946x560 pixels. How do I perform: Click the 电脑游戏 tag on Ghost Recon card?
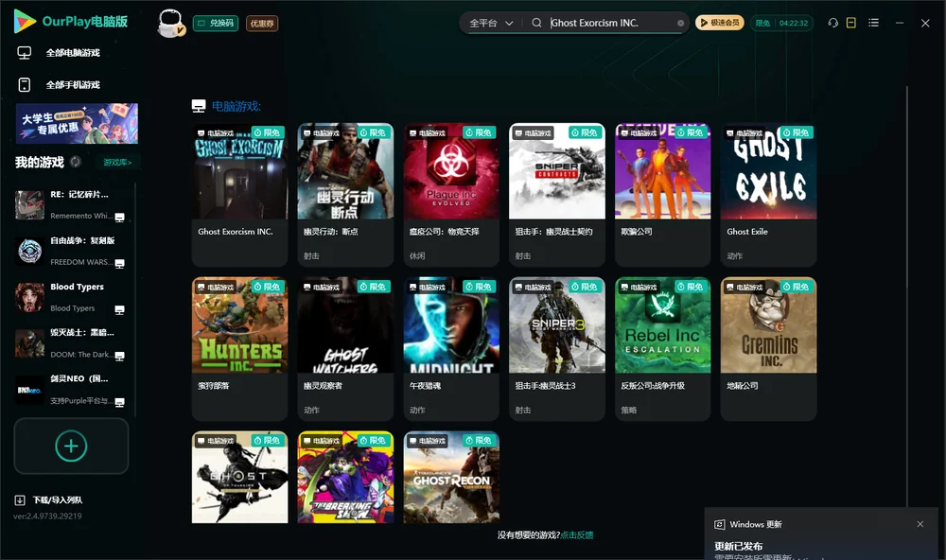(428, 441)
